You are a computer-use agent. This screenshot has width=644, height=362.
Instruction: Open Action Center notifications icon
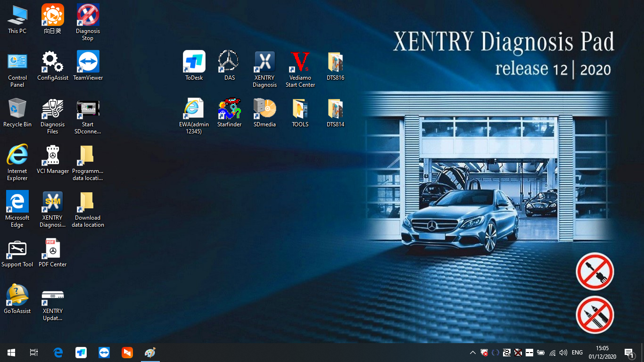[629, 353]
